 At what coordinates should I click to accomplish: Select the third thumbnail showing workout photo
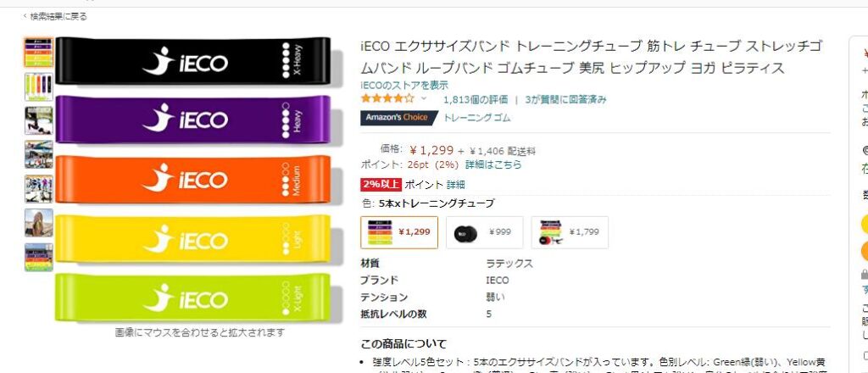[39, 120]
